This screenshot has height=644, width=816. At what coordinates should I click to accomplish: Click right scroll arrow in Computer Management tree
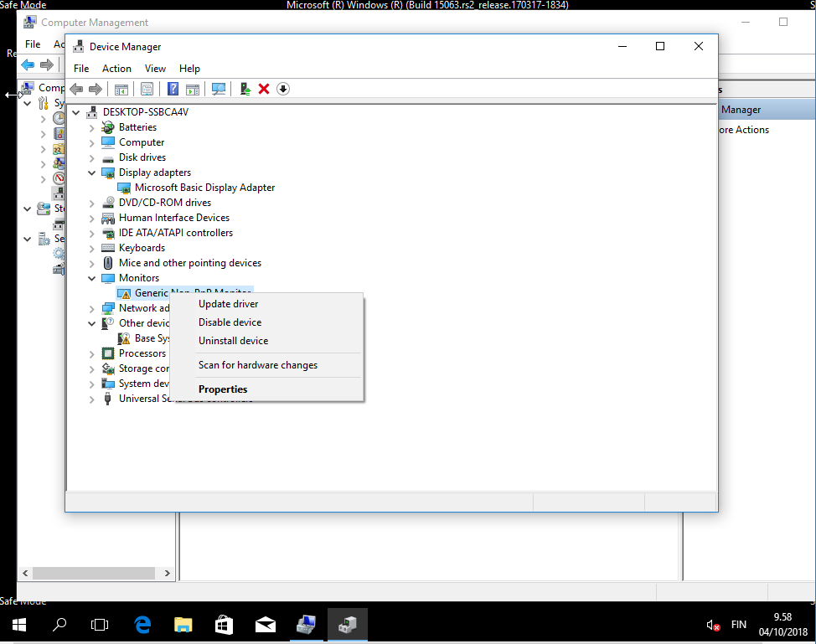[x=167, y=574]
